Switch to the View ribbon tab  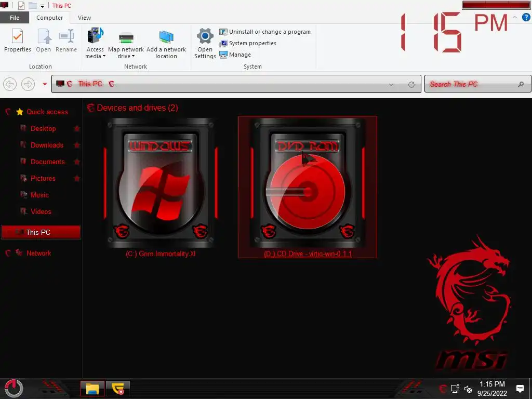click(x=84, y=18)
